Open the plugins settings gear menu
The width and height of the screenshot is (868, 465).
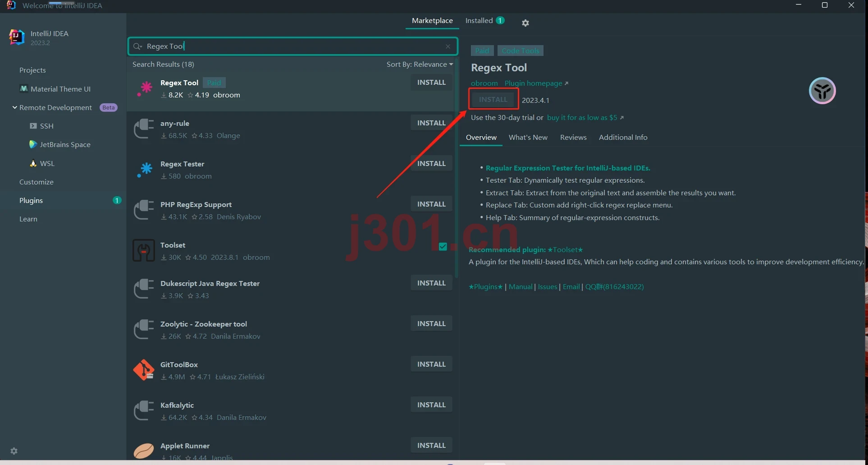(x=525, y=23)
